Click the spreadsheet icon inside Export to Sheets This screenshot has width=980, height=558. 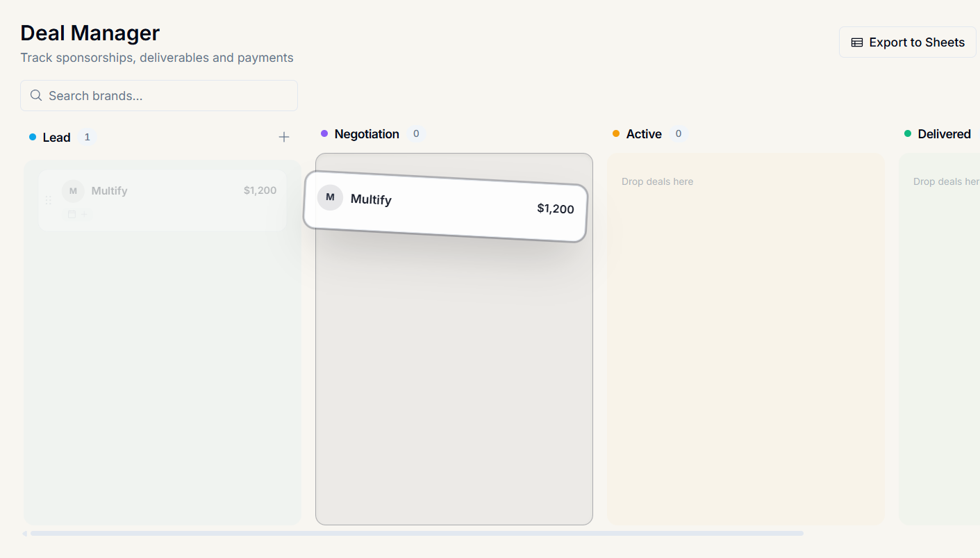click(856, 42)
